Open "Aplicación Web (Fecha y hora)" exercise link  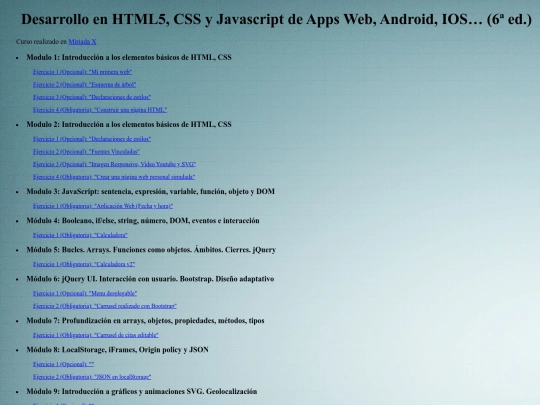tap(103, 206)
